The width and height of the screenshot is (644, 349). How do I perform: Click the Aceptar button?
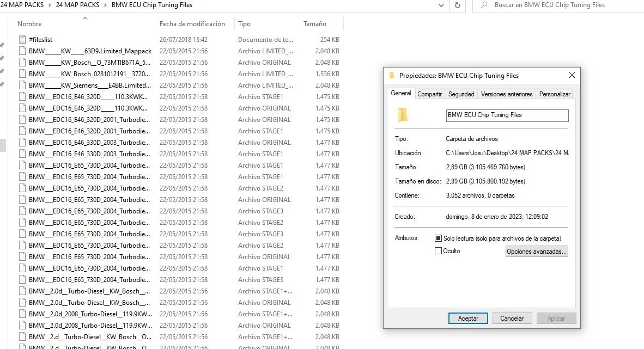(x=468, y=318)
